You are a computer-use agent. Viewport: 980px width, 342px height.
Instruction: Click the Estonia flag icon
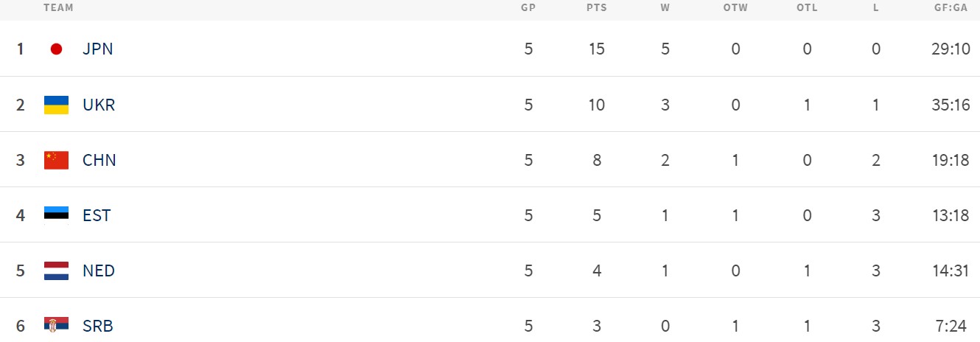[x=56, y=215]
